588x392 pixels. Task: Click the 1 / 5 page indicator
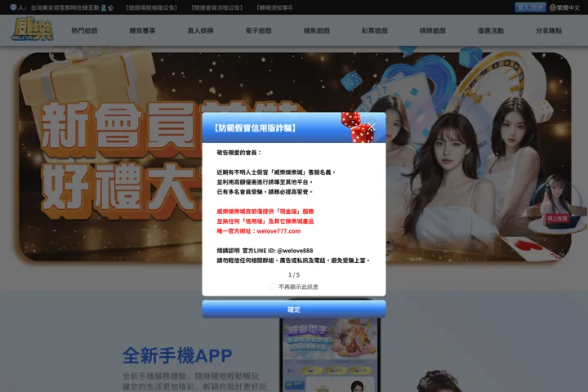click(x=294, y=275)
